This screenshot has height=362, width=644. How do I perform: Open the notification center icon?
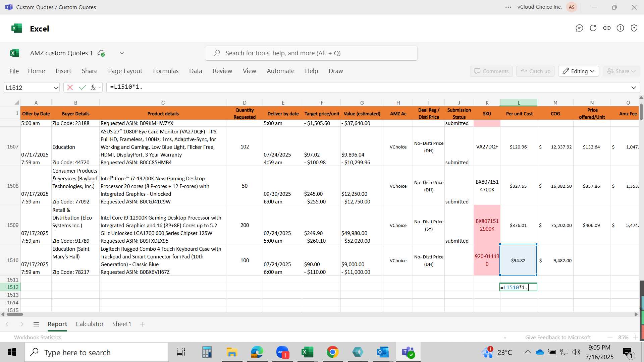(628, 352)
